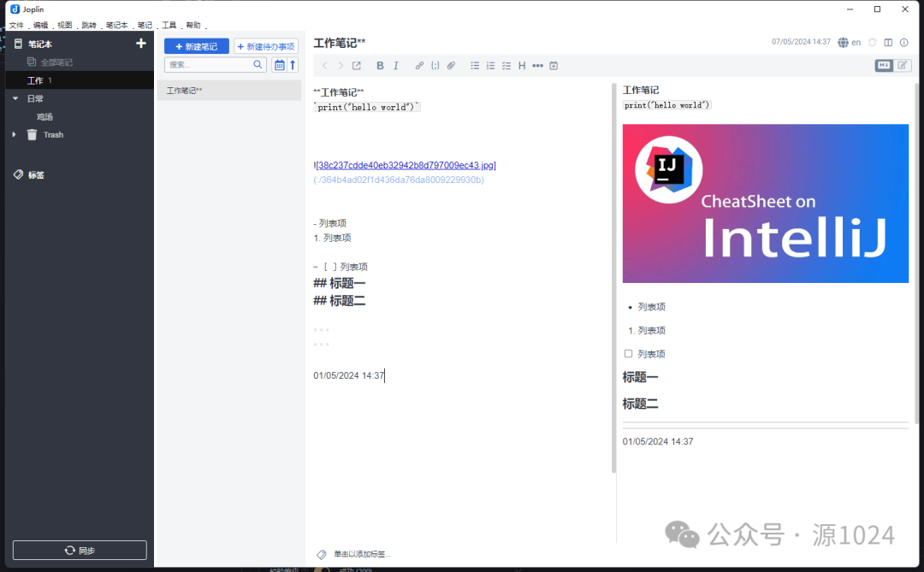Open the 帮助 menu
The height and width of the screenshot is (572, 924).
click(x=193, y=26)
